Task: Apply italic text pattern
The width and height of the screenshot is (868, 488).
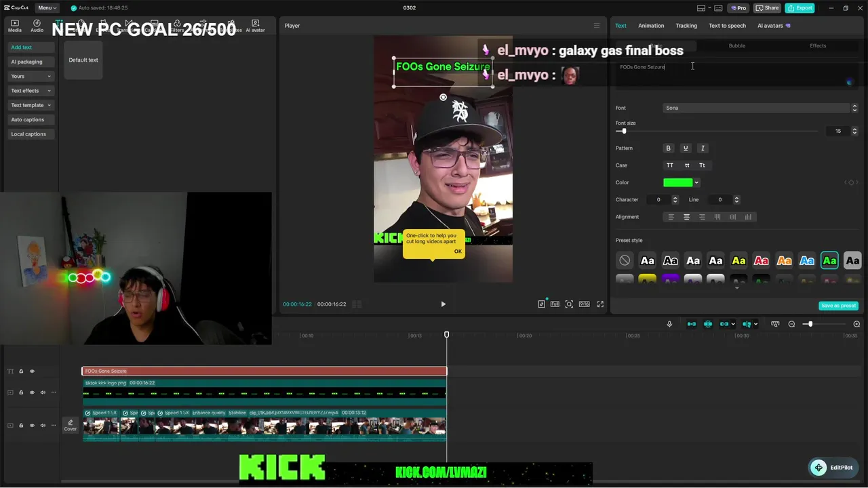Action: tap(703, 148)
